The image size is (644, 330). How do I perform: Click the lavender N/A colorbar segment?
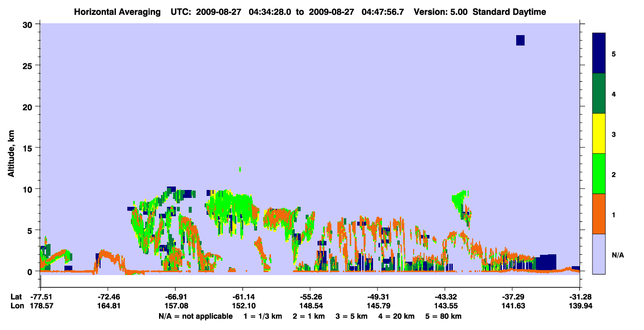(599, 253)
